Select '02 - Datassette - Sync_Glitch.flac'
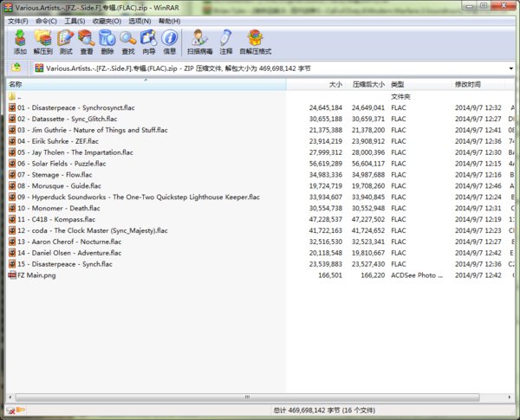The width and height of the screenshot is (520, 420). click(68, 119)
